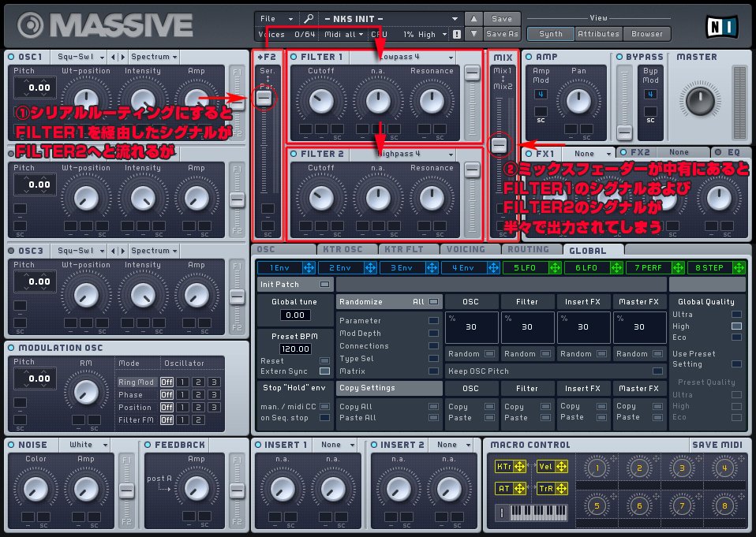Open the File menu dropdown
Viewport: 756px width, 537px height.
[276, 19]
